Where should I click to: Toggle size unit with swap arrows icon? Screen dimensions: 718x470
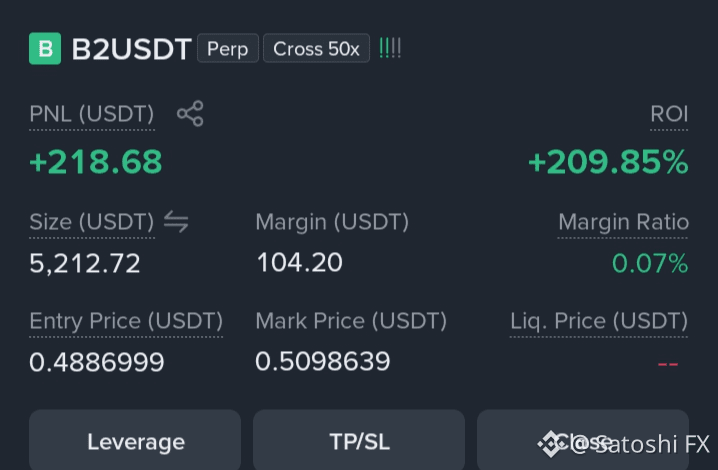176,222
